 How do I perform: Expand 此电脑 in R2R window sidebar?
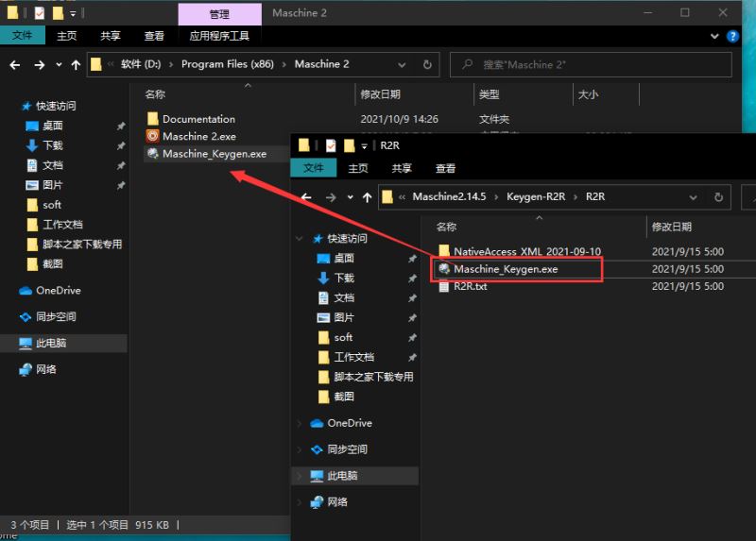tap(300, 476)
